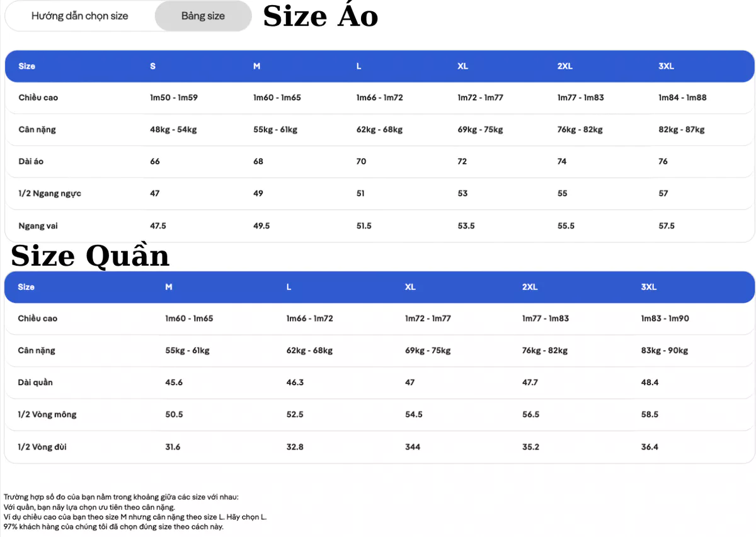Select hip value '52.5'
Screen dimensions: 756x537
tap(295, 414)
